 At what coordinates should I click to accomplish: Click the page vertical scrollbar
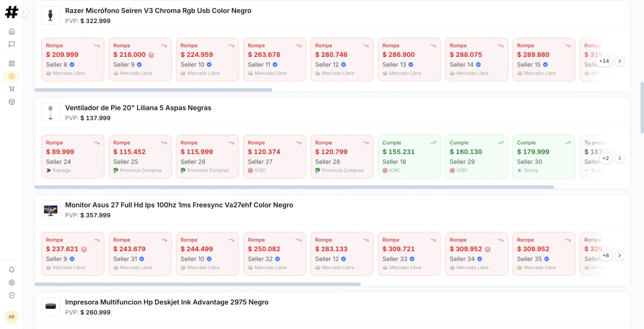pyautogui.click(x=642, y=107)
